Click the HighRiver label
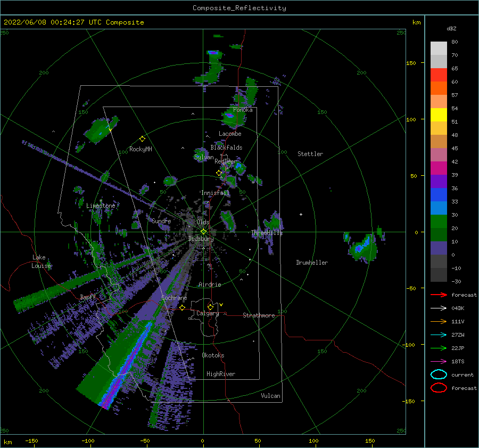The height and width of the screenshot is (448, 479). 221,374
